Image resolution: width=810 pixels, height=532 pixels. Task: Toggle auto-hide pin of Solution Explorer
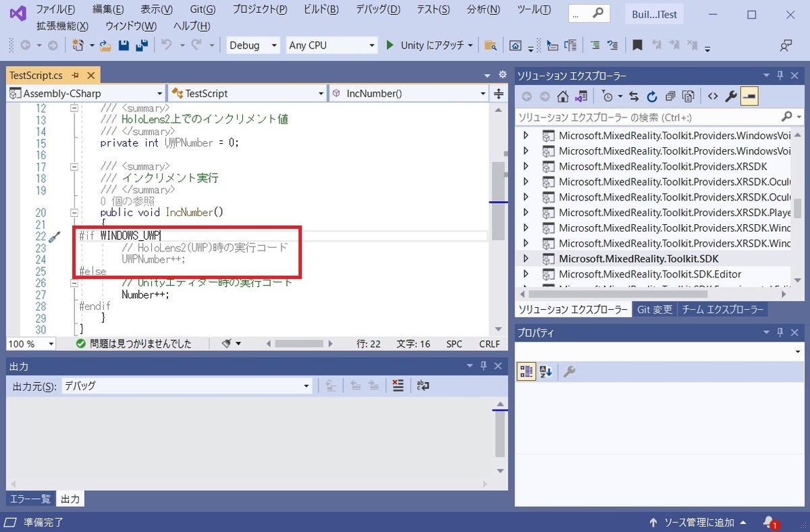point(780,75)
